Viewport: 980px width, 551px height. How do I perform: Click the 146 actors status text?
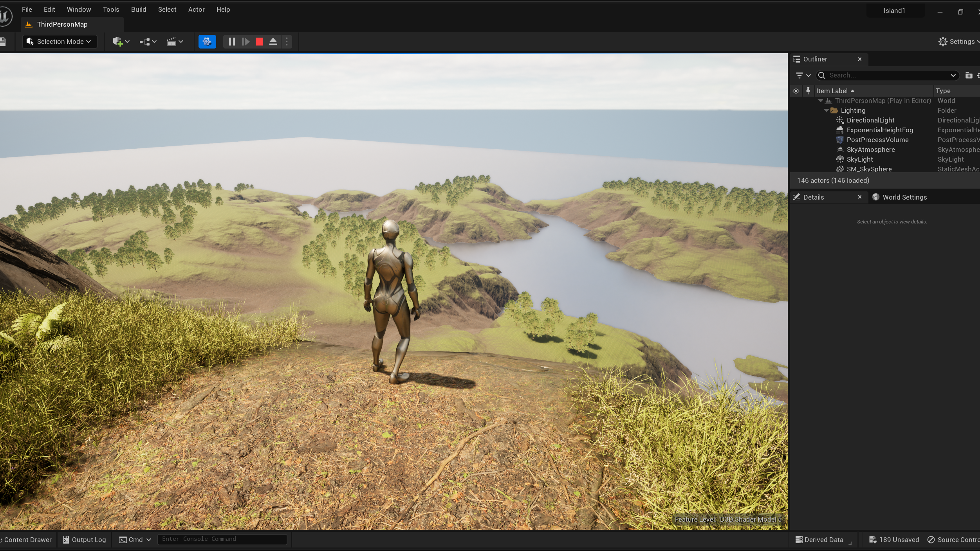click(x=833, y=180)
